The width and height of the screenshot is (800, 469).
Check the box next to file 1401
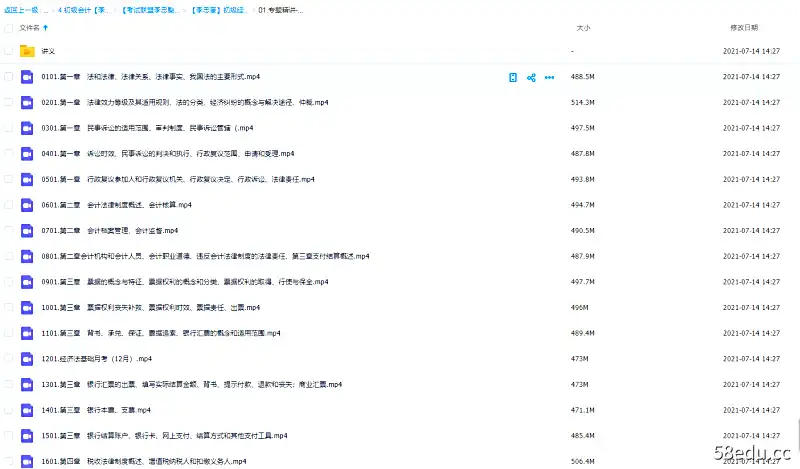coord(9,410)
